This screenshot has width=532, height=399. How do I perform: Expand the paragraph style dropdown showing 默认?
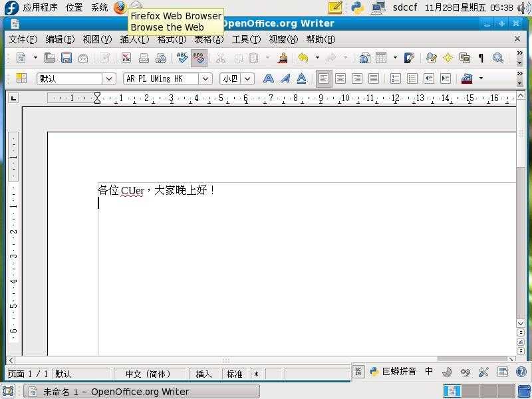[109, 78]
